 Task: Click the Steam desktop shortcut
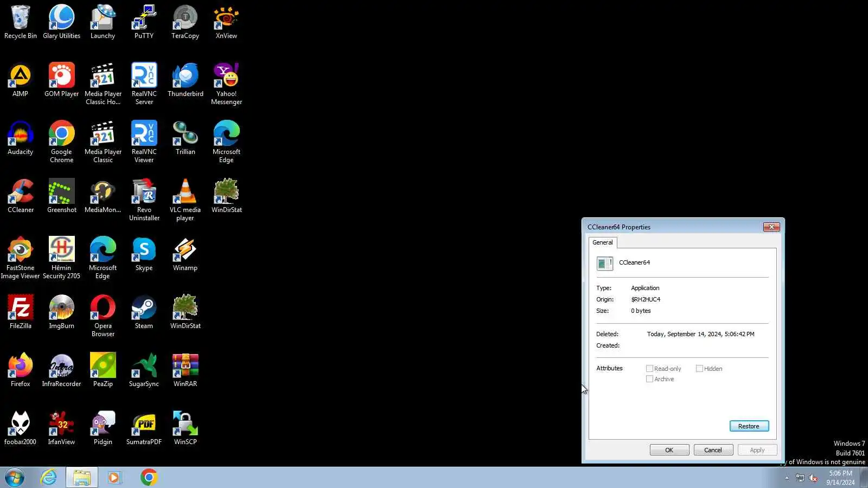click(x=144, y=313)
